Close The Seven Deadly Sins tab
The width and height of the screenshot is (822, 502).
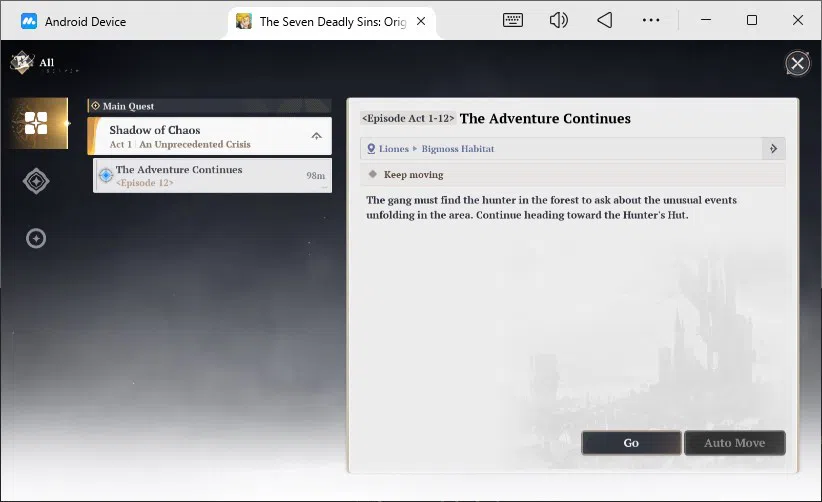coord(421,21)
